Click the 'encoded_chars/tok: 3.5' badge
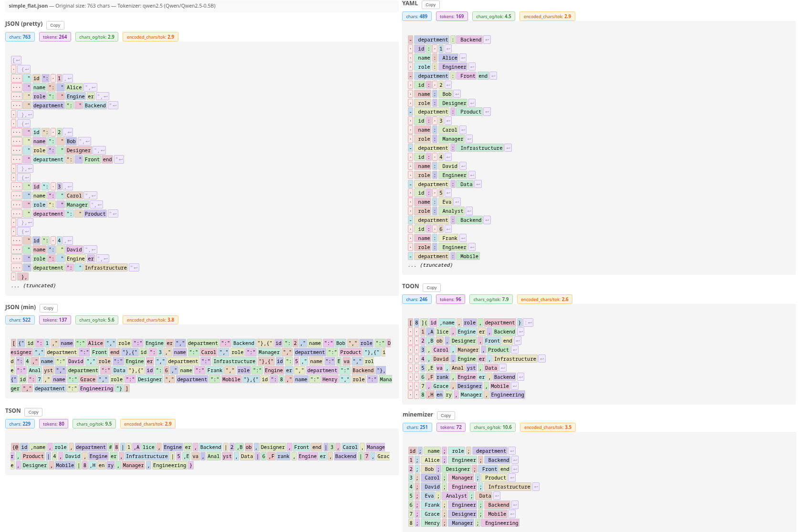This screenshot has height=532, width=800. tap(548, 427)
